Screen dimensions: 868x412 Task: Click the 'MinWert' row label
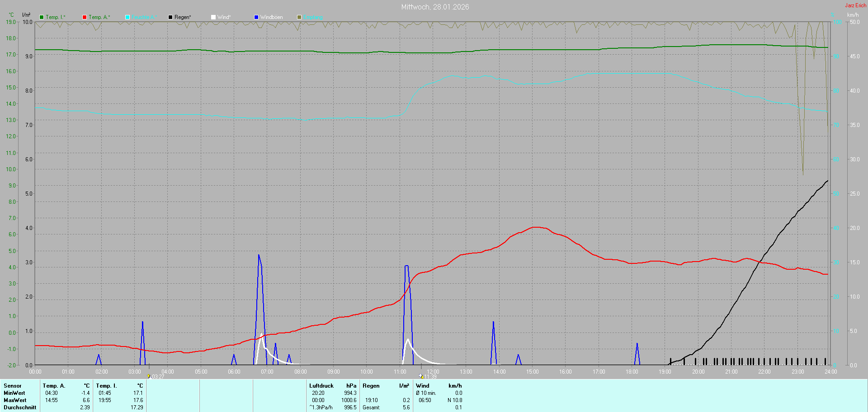(x=14, y=393)
